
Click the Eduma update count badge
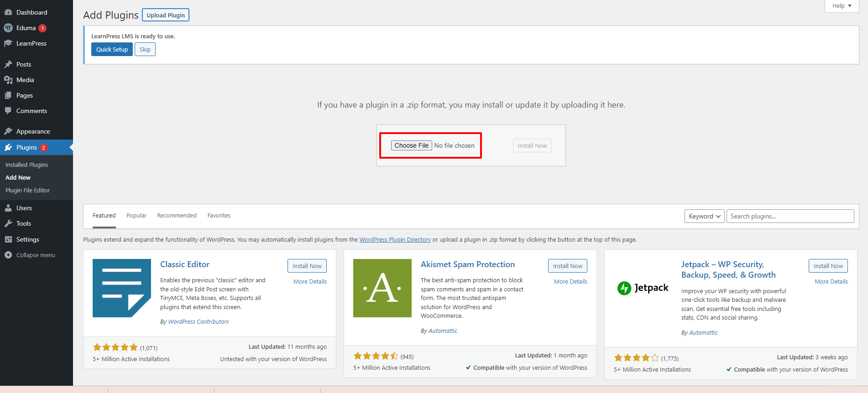click(42, 28)
